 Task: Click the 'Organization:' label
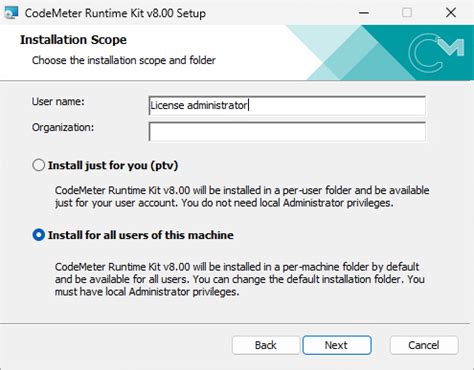click(63, 127)
